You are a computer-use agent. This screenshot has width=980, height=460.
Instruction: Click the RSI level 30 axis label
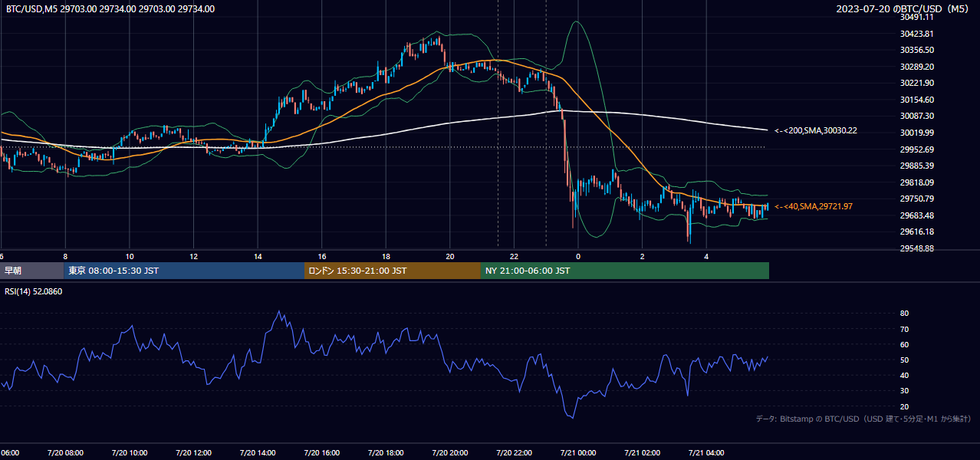905,391
